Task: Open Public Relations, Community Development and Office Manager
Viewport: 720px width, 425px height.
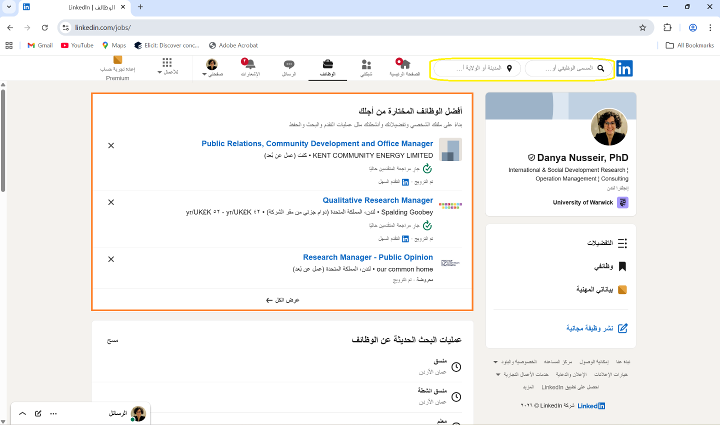Action: [317, 144]
